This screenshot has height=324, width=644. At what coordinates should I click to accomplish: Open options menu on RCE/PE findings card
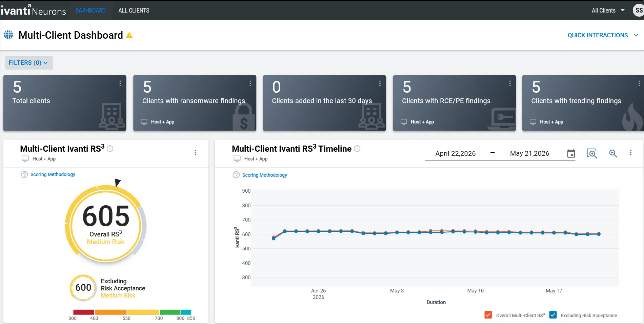pos(510,83)
